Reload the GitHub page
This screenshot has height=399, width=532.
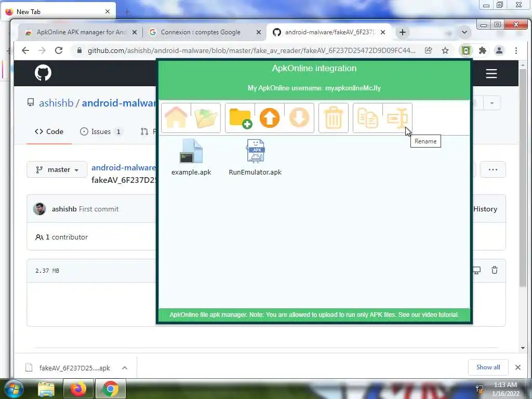59,50
